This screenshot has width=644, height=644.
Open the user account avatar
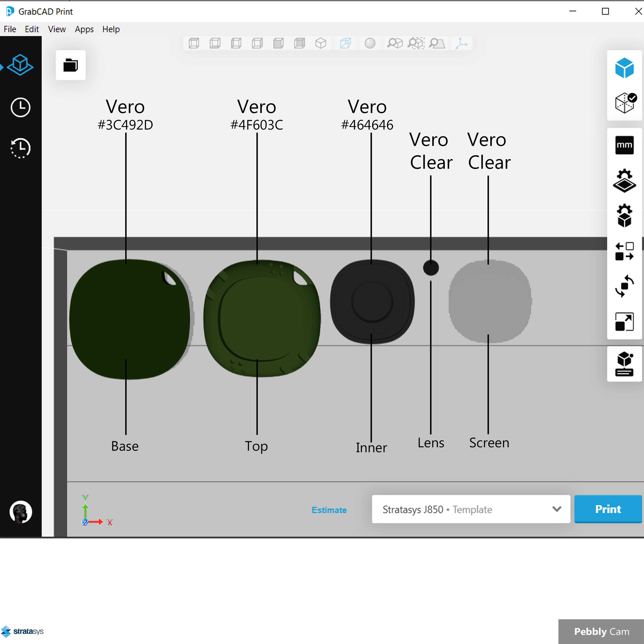pos(21,512)
